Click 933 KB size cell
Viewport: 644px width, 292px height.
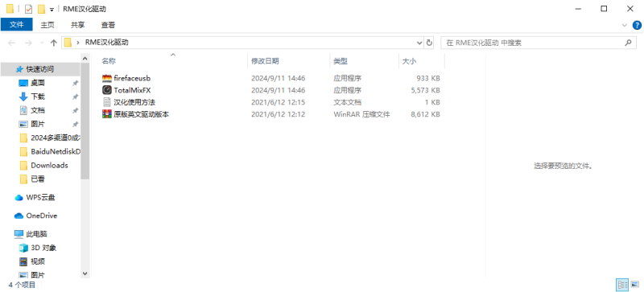[427, 78]
